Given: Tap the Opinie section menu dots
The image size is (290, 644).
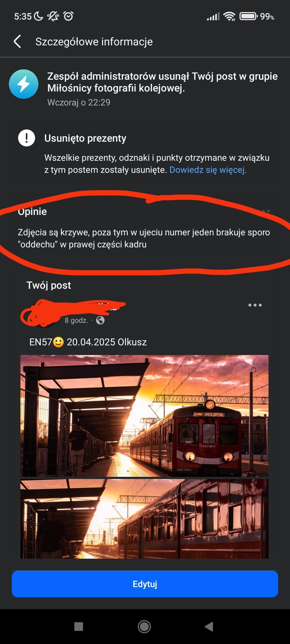Looking at the screenshot, I should (x=263, y=211).
